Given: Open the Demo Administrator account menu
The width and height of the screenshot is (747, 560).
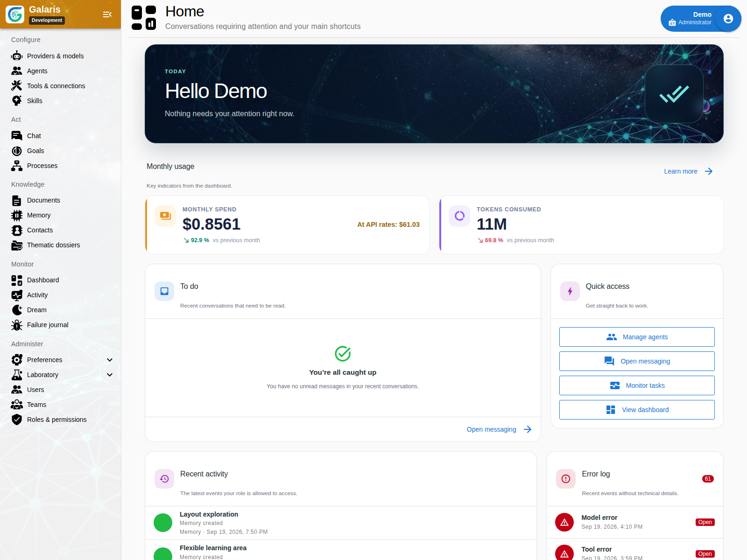Looking at the screenshot, I should click(x=701, y=19).
